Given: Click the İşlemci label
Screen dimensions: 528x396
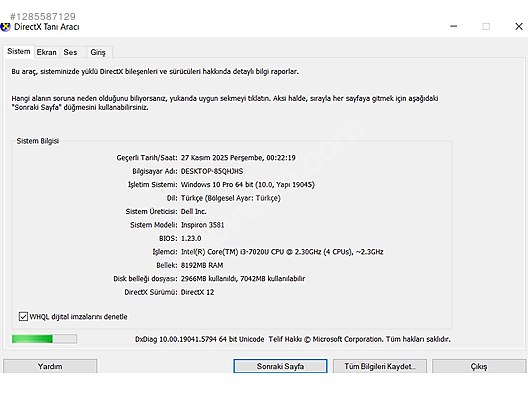Looking at the screenshot, I should pos(165,252).
